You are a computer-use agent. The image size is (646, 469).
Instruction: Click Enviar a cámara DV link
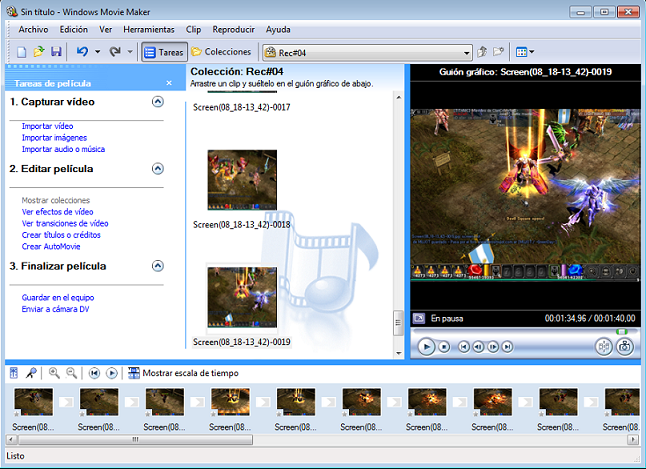[x=55, y=309]
